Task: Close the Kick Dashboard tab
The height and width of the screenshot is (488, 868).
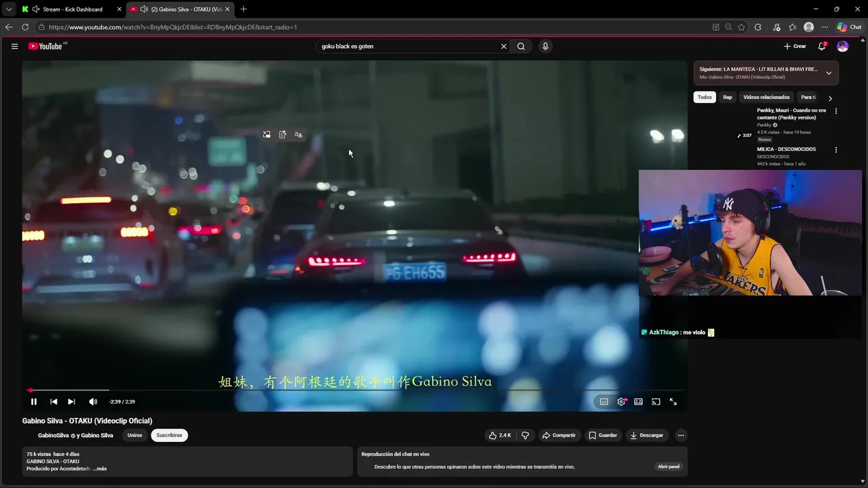Action: [x=119, y=9]
